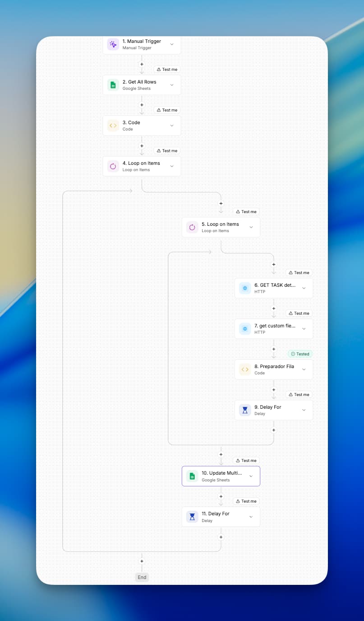Image resolution: width=364 pixels, height=621 pixels.
Task: Click the Manual Trigger cursor icon
Action: 113,44
